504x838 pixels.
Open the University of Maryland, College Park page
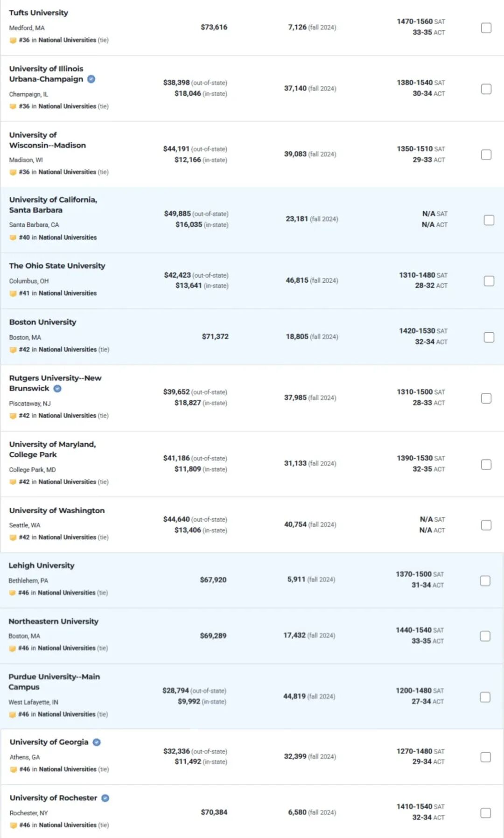click(52, 449)
